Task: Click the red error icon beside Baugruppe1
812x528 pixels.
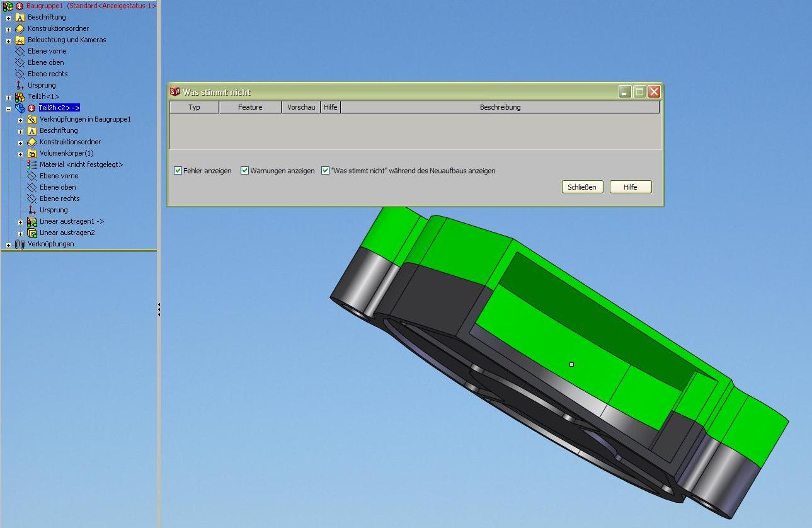Action: click(20, 6)
